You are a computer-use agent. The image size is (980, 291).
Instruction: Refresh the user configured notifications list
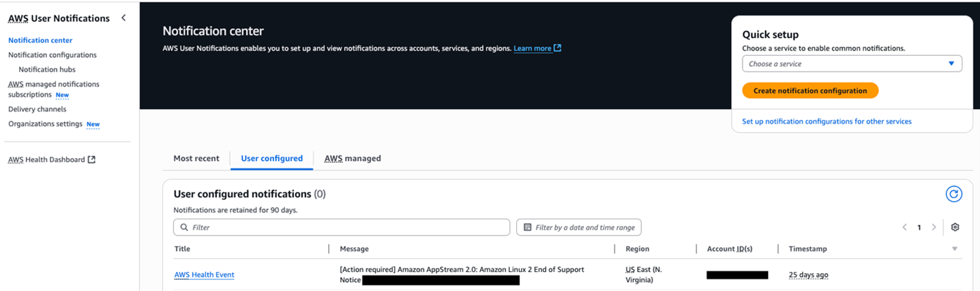tap(953, 194)
